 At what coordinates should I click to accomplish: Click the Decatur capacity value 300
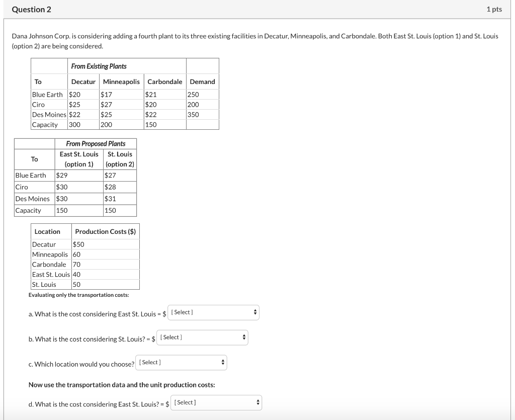point(74,125)
